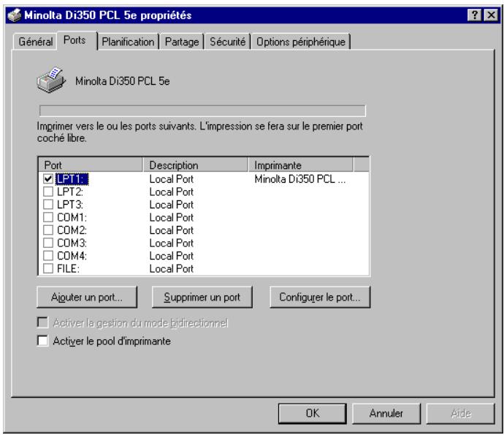Enable 'Activer le pool d'imprimante' checkbox
This screenshot has width=504, height=435.
point(42,341)
